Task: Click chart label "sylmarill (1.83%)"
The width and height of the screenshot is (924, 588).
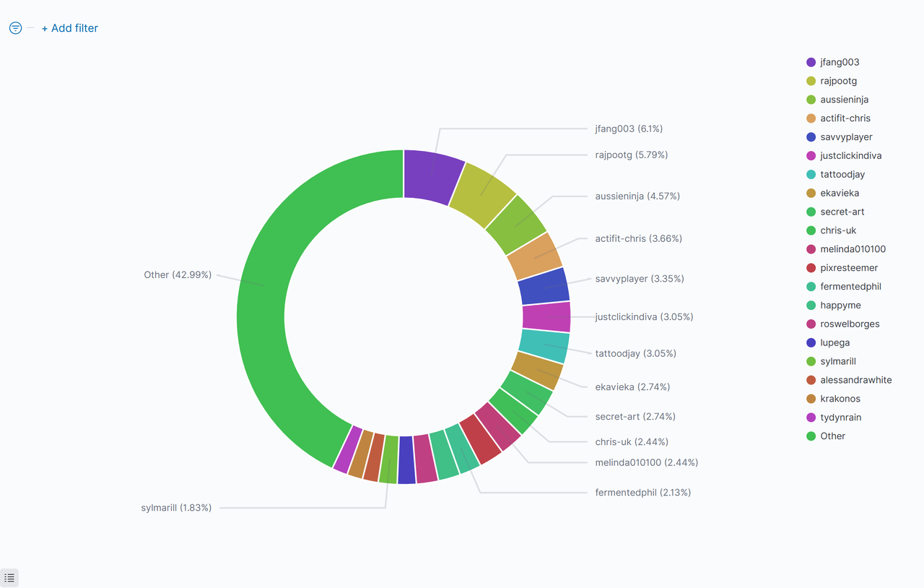Action: (176, 508)
